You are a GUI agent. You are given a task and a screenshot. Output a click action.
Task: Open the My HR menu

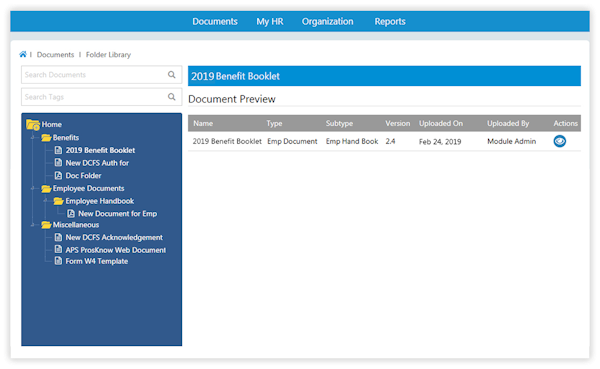(x=270, y=21)
